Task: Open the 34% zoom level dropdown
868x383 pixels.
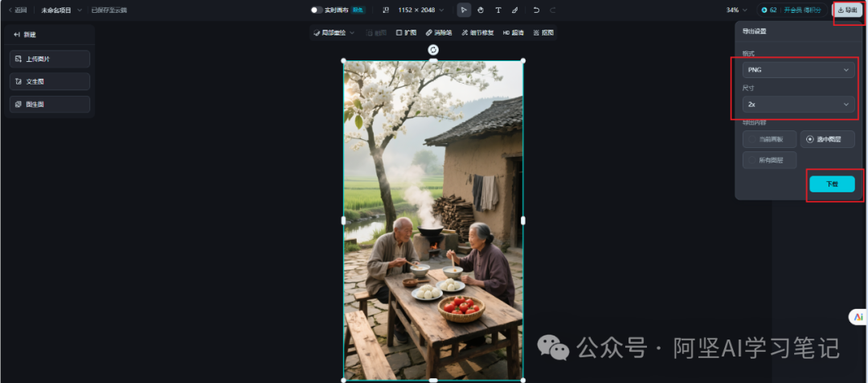Action: (737, 10)
